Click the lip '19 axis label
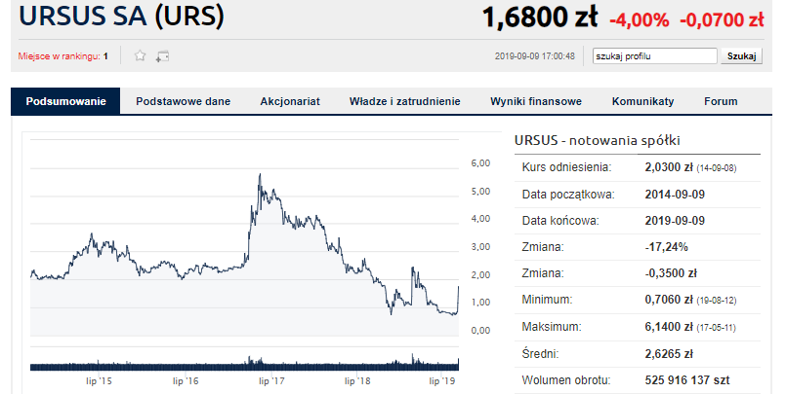 coord(442,381)
